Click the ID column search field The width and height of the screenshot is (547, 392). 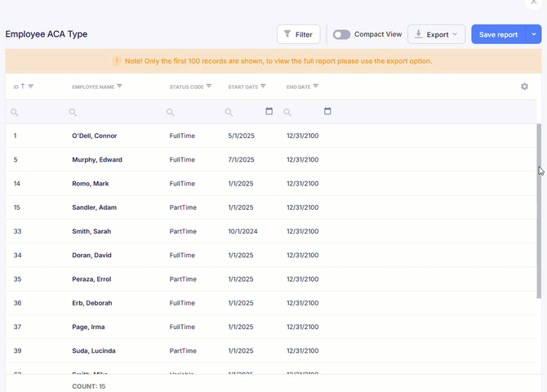point(35,112)
